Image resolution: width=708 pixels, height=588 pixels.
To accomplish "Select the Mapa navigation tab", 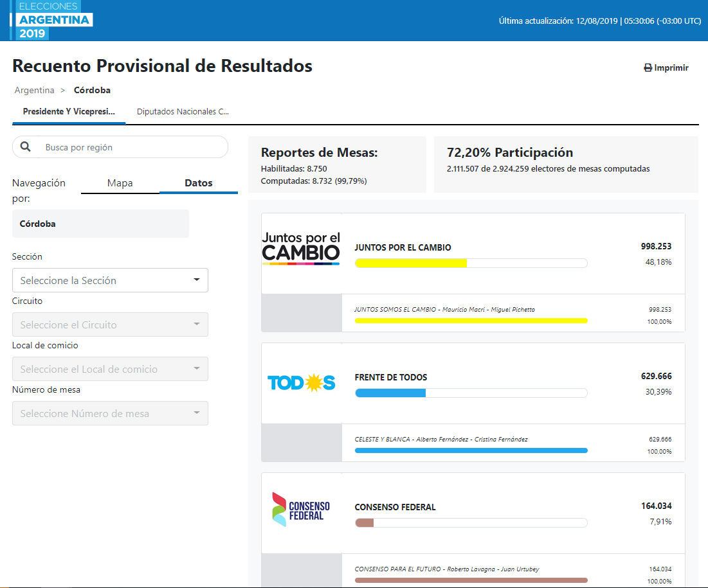I will 120,183.
